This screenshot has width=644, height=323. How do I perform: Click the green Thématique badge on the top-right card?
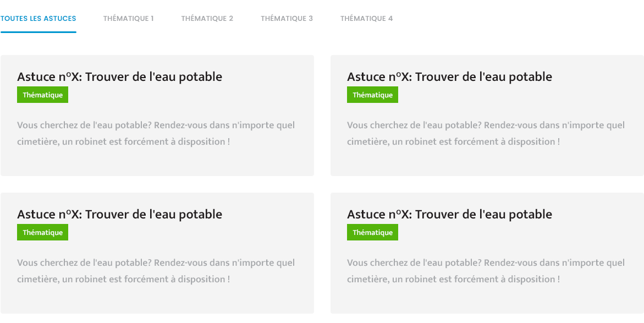(372, 95)
